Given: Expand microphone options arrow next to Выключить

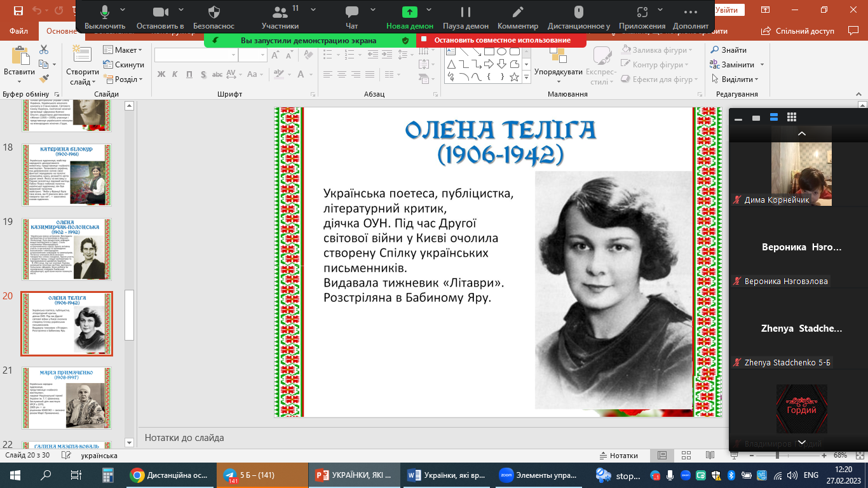Looking at the screenshot, I should (x=122, y=10).
